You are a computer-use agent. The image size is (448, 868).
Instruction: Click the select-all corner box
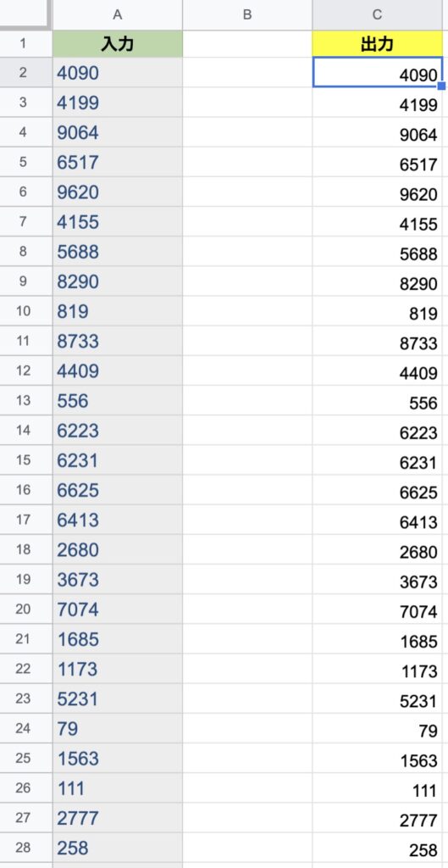click(x=25, y=14)
